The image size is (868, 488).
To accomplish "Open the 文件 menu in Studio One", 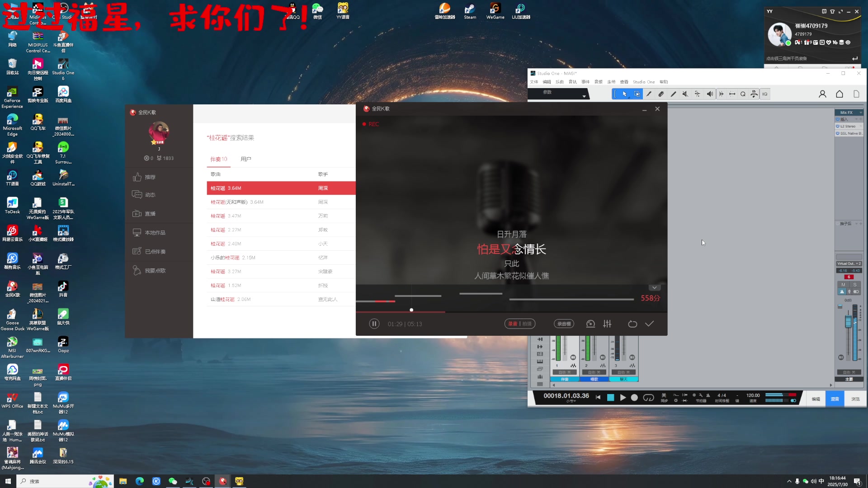I will tap(534, 82).
